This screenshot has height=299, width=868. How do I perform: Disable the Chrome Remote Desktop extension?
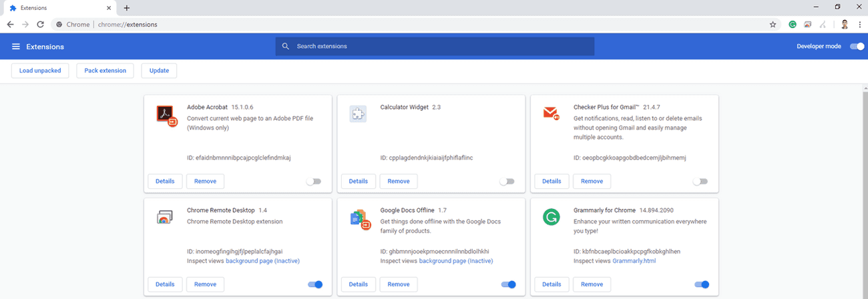click(x=315, y=284)
